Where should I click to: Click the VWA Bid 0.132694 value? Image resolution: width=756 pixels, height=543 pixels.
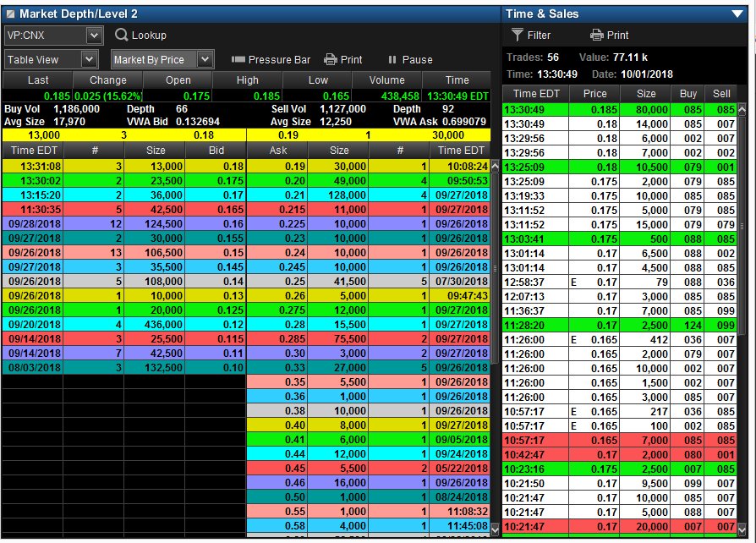[x=197, y=122]
